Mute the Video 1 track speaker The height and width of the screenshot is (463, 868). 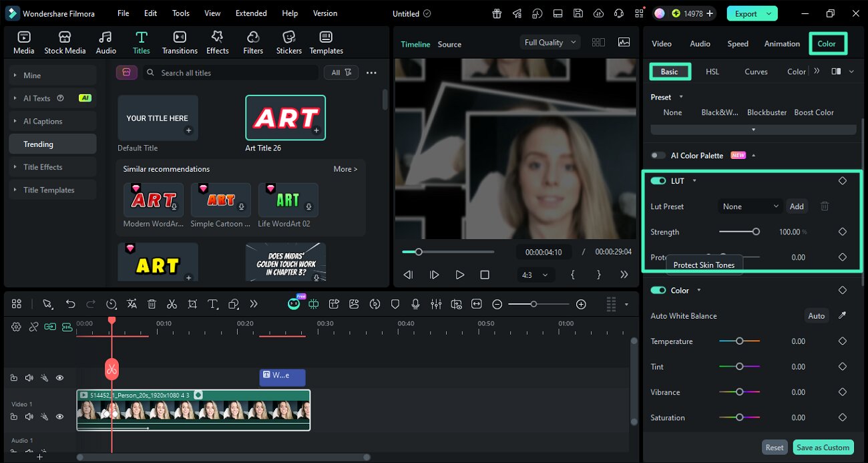point(29,417)
